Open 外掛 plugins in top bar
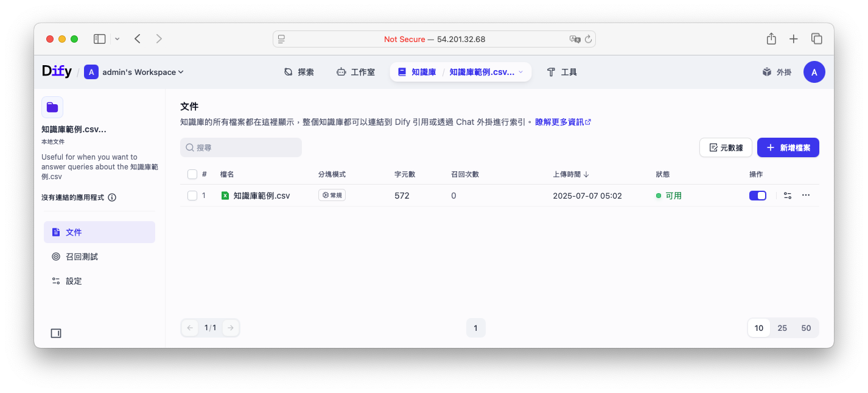Screen dimensions: 868x393 [777, 72]
